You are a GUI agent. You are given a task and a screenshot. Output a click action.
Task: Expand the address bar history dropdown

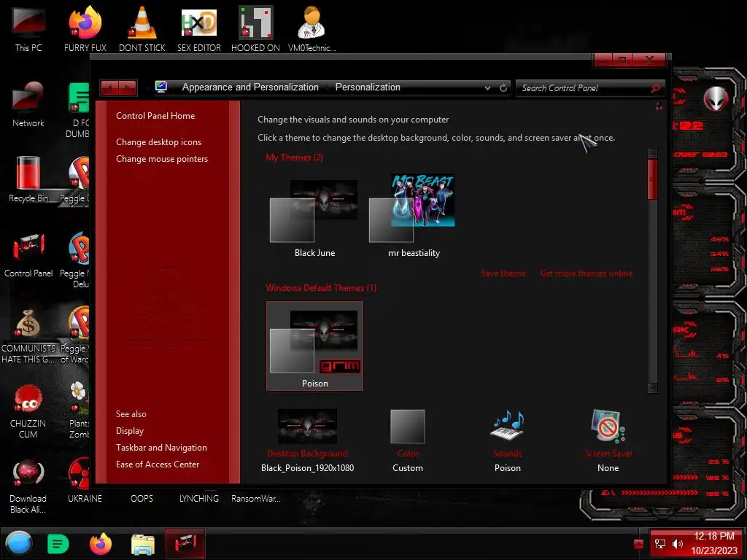[487, 88]
